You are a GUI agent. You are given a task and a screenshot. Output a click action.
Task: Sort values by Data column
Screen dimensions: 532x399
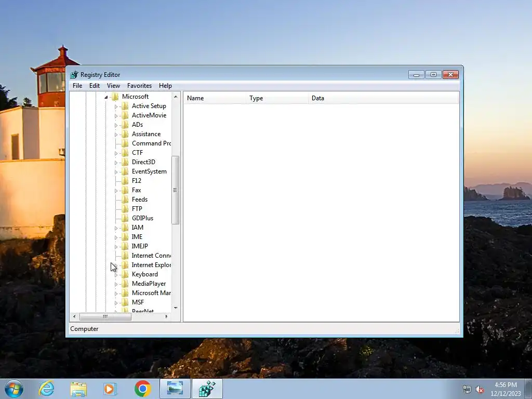pyautogui.click(x=383, y=98)
